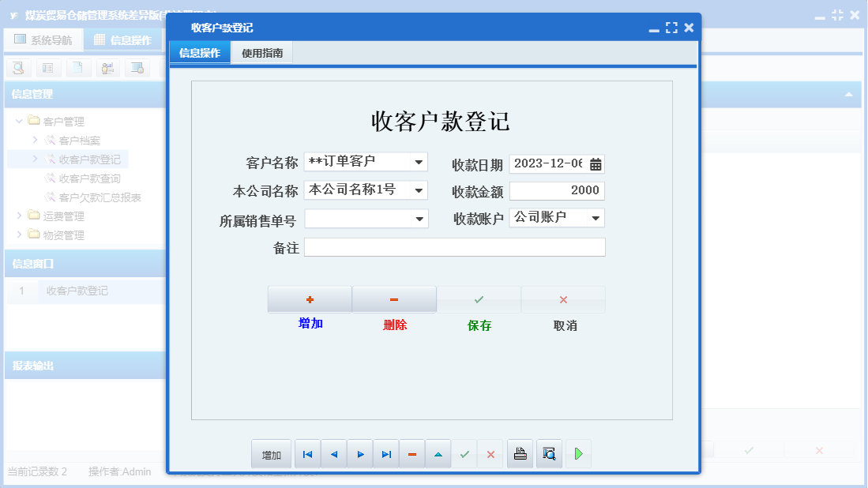
Task: Open the 收款账户 dropdown
Action: click(x=595, y=218)
